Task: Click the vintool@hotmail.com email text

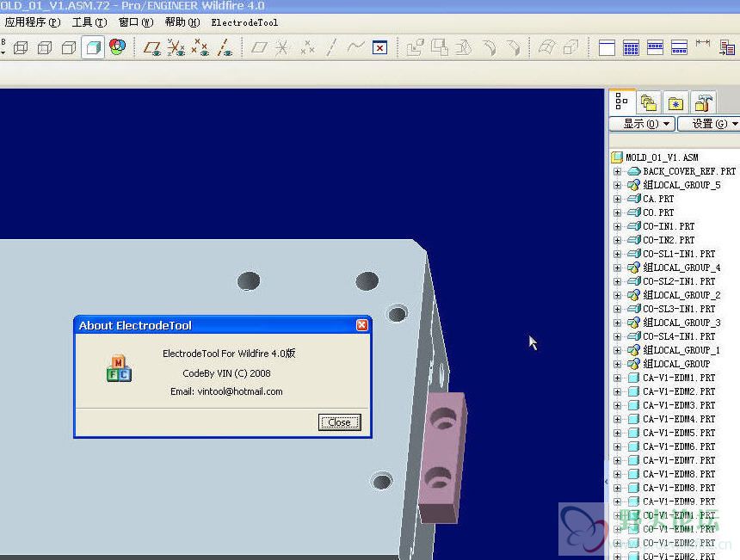Action: (240, 391)
